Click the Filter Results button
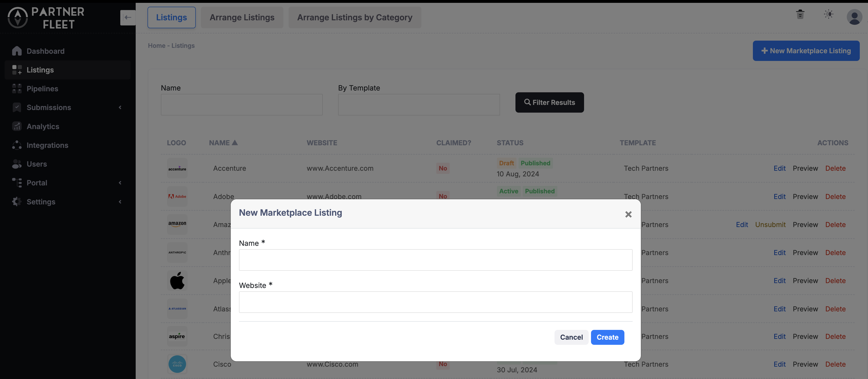The width and height of the screenshot is (868, 379). [x=550, y=103]
